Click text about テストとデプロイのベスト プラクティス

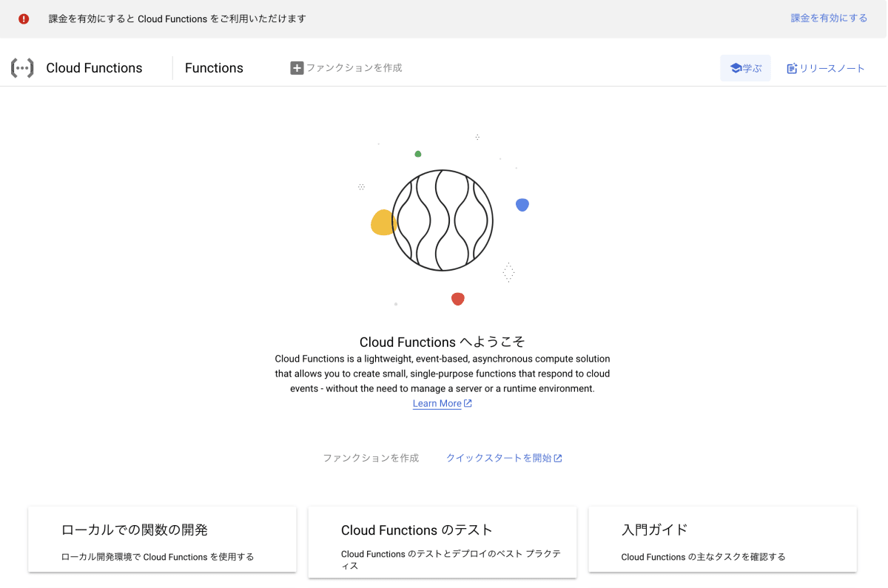click(x=451, y=560)
